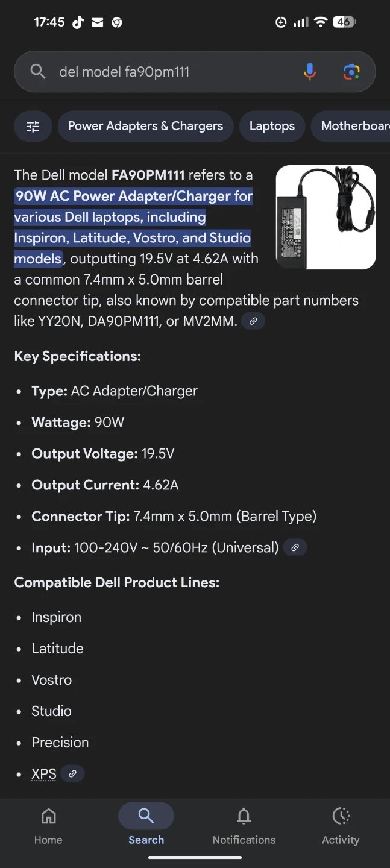Open source link after MV2MM text
The width and height of the screenshot is (390, 868).
tap(253, 321)
